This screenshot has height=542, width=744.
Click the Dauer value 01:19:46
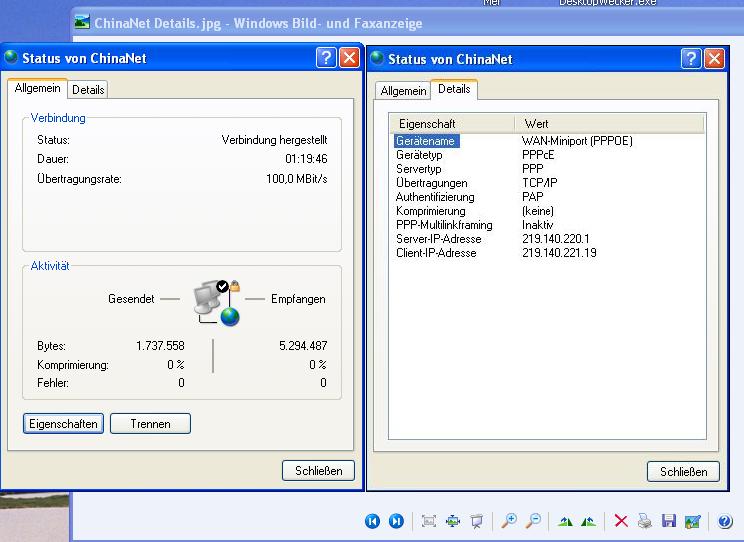click(x=306, y=159)
